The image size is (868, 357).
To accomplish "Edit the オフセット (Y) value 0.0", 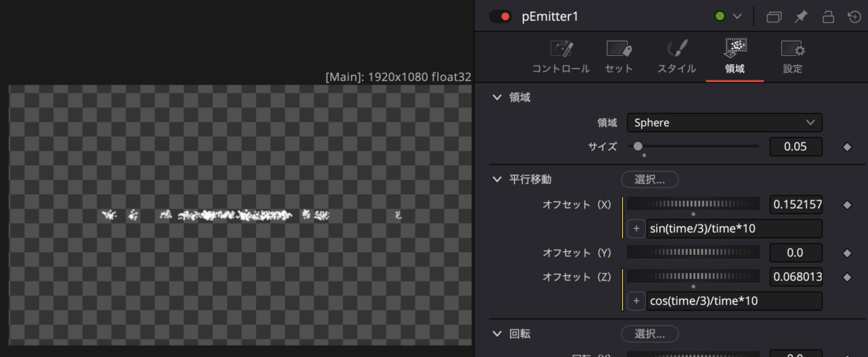I will 796,253.
